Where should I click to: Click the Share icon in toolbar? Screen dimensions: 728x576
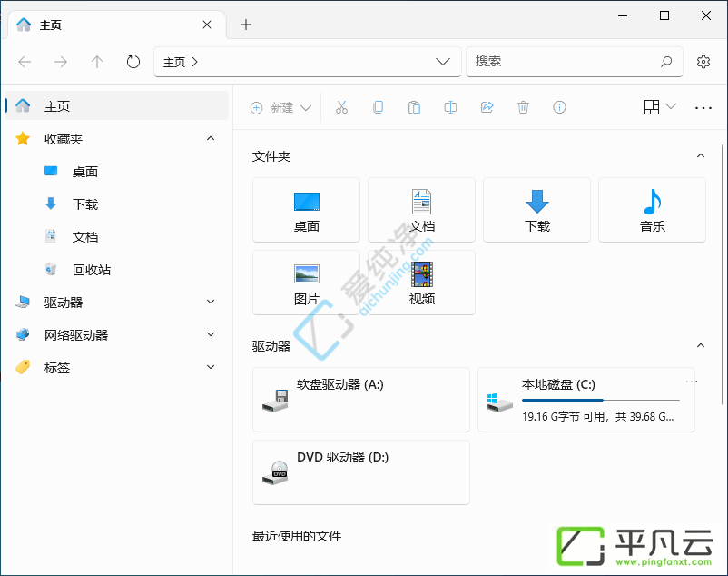tap(487, 107)
